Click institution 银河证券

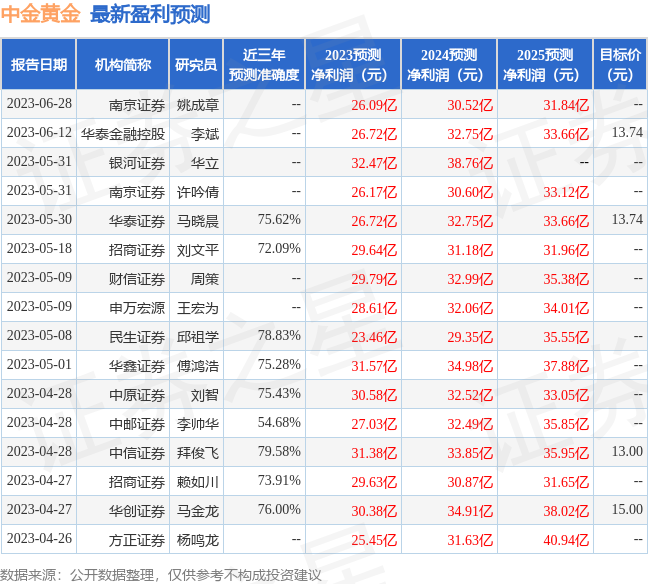click(x=137, y=163)
